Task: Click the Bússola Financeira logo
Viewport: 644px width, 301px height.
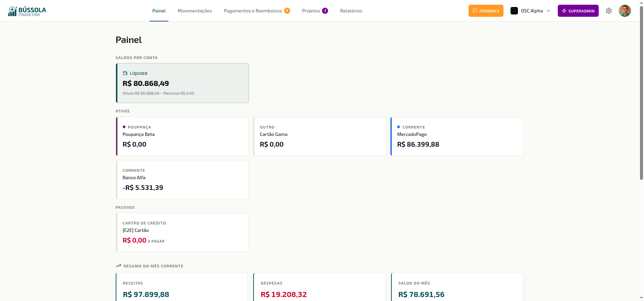Action: (x=27, y=11)
